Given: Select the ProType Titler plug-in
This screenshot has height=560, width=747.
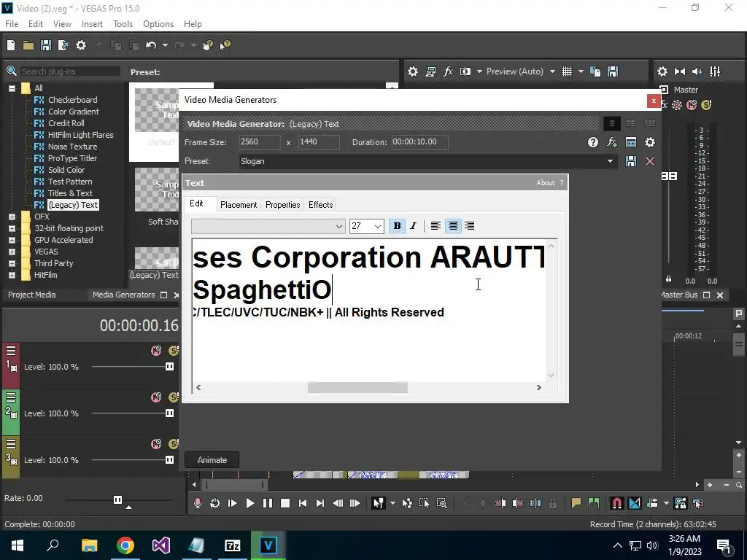Looking at the screenshot, I should [x=72, y=158].
